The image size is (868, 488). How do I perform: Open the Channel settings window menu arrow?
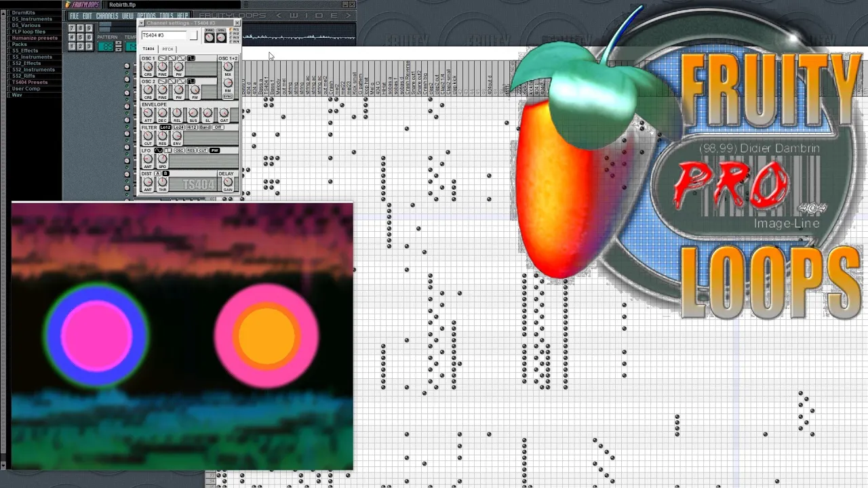point(141,23)
